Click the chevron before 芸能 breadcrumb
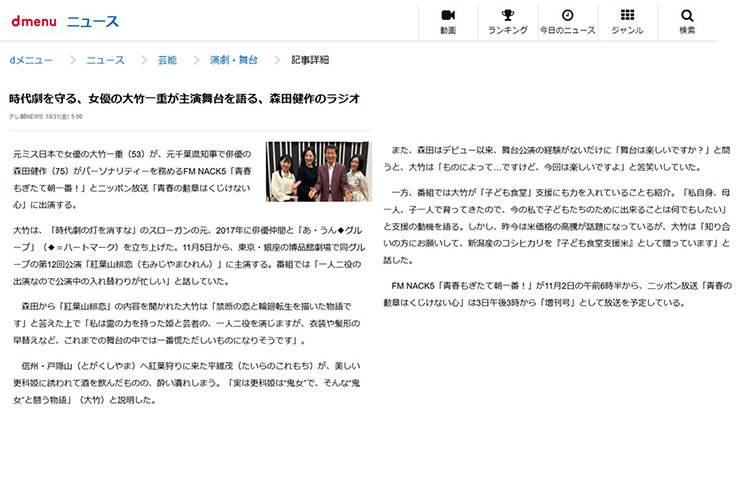 [141, 61]
